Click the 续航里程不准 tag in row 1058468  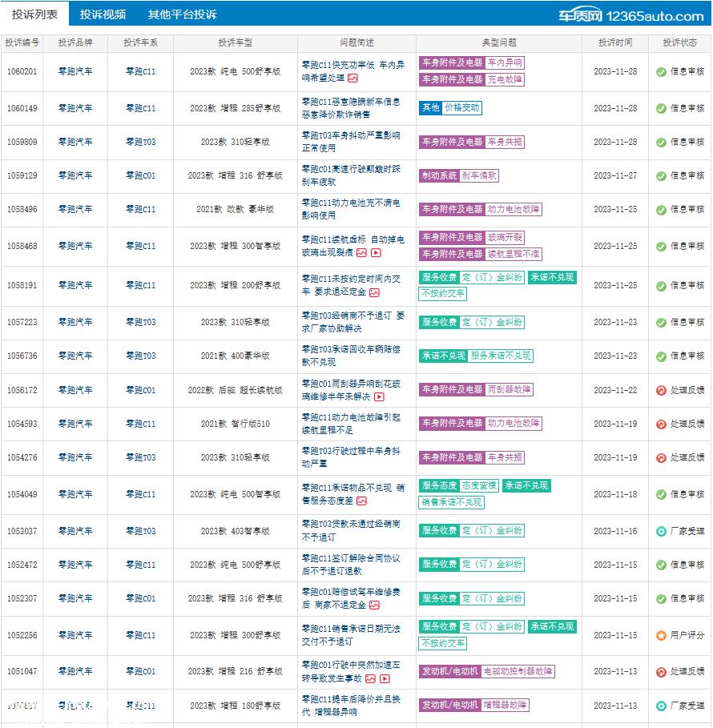514,254
